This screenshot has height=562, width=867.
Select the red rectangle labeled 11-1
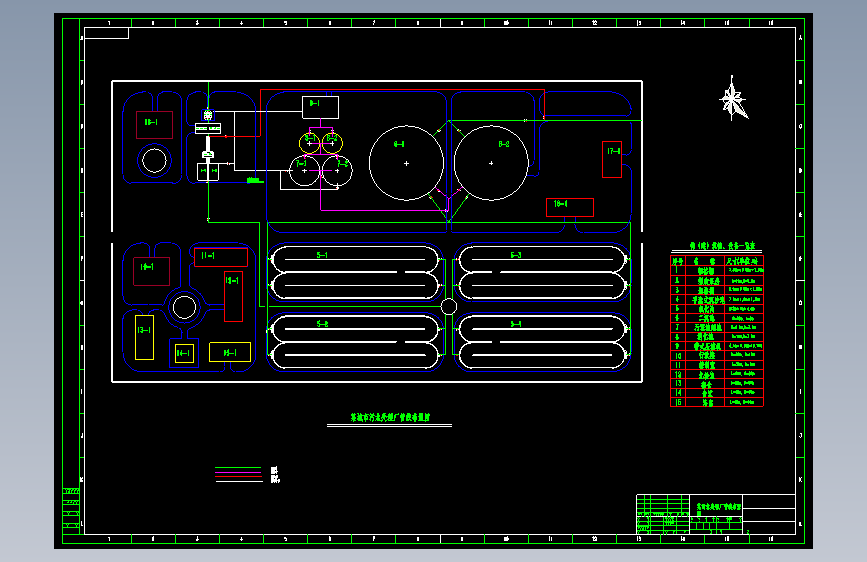pyautogui.click(x=221, y=257)
